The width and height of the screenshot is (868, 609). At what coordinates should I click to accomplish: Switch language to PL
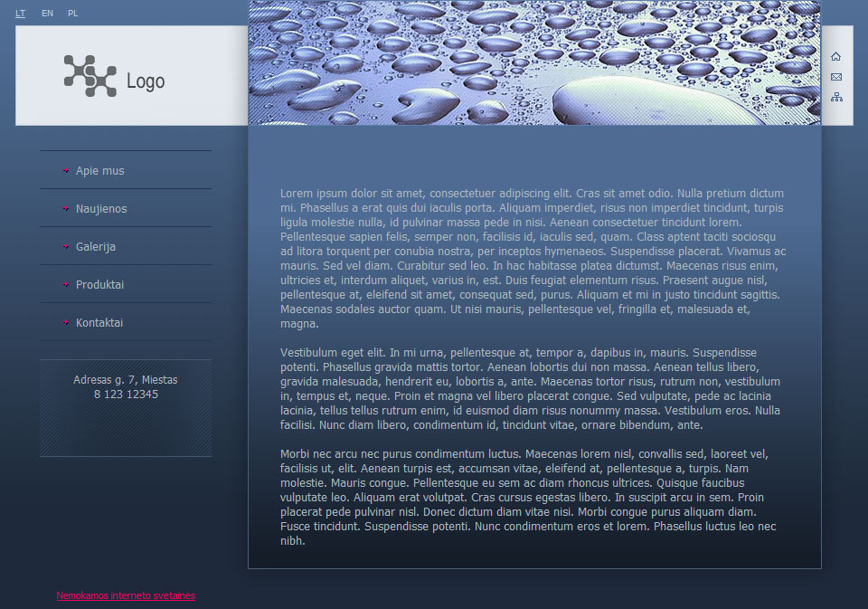(x=73, y=14)
